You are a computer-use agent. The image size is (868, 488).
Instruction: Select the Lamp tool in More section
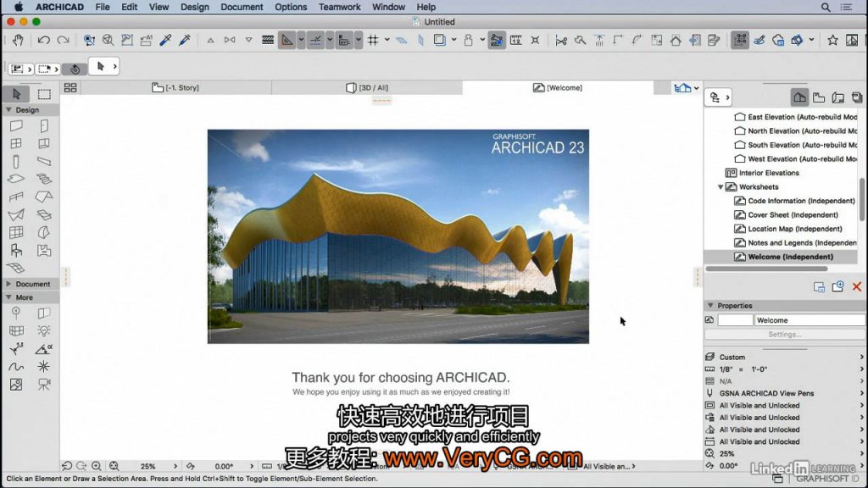pos(44,331)
